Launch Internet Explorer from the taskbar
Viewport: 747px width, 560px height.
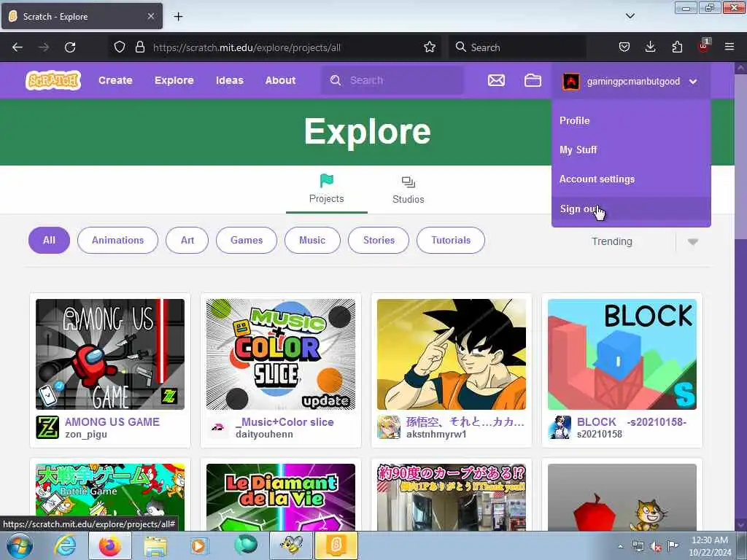[x=65, y=545]
